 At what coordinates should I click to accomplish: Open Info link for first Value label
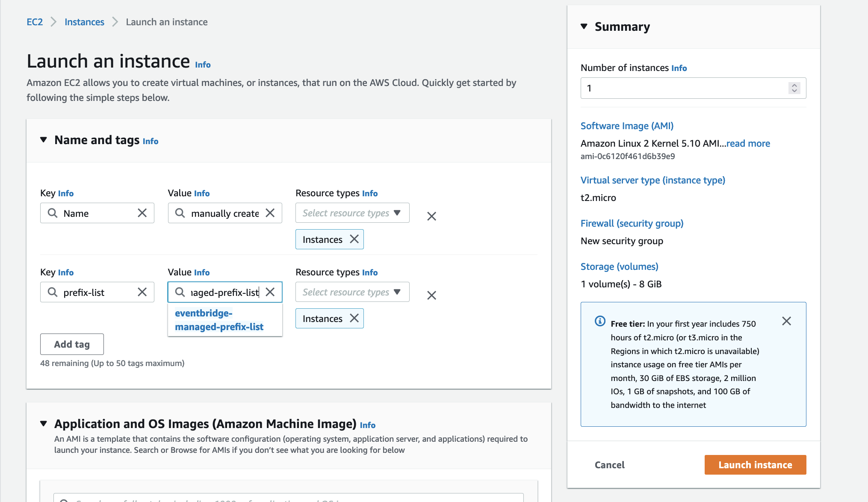[202, 194]
